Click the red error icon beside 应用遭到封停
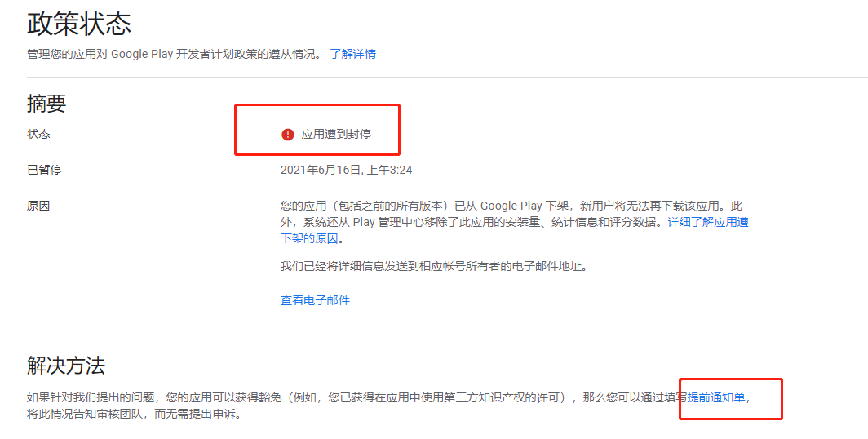868x439 pixels. click(x=287, y=135)
